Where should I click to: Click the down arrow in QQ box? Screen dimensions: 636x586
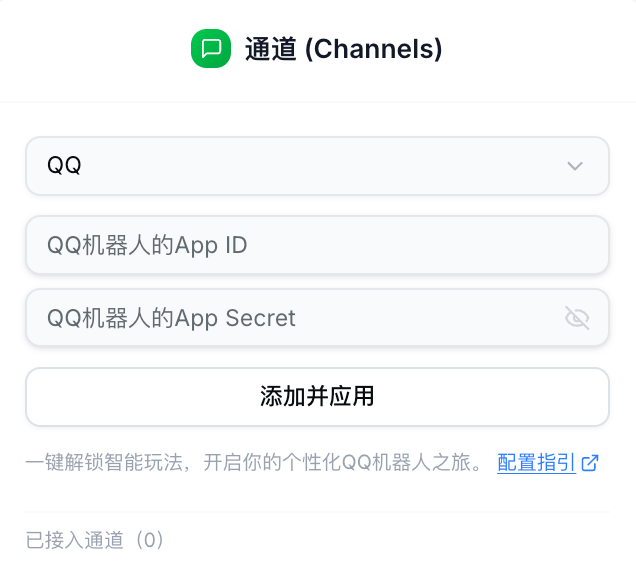575,166
